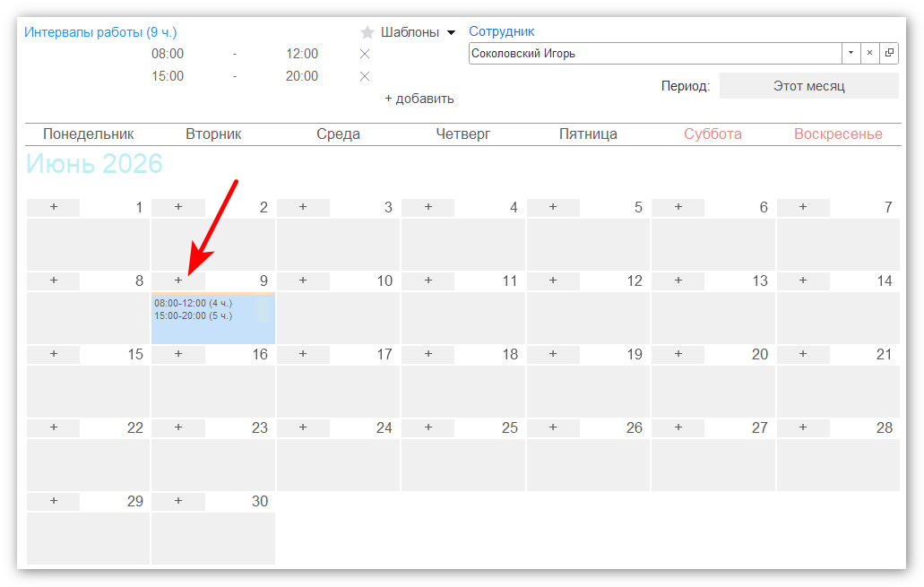This screenshot has width=924, height=587.
Task: Select the empty June 10 day cell
Action: click(338, 318)
